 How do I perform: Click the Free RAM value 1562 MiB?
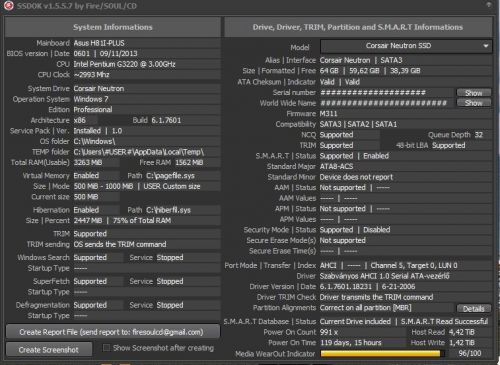pos(189,163)
